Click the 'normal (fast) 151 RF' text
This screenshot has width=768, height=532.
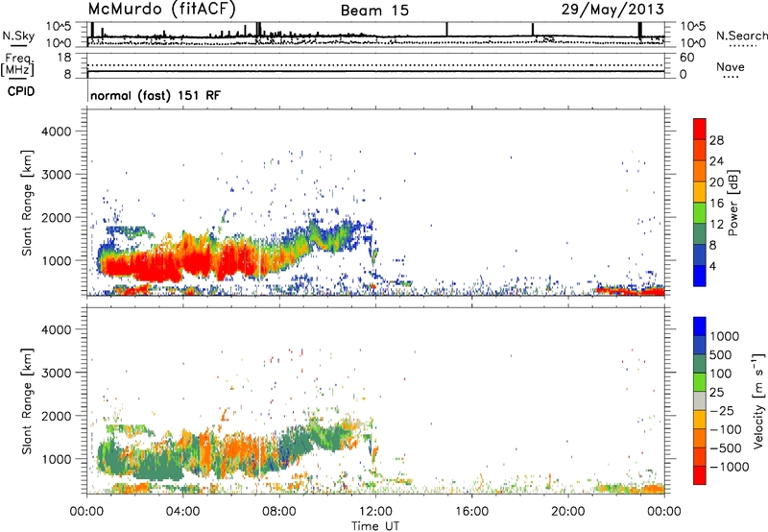tap(156, 95)
